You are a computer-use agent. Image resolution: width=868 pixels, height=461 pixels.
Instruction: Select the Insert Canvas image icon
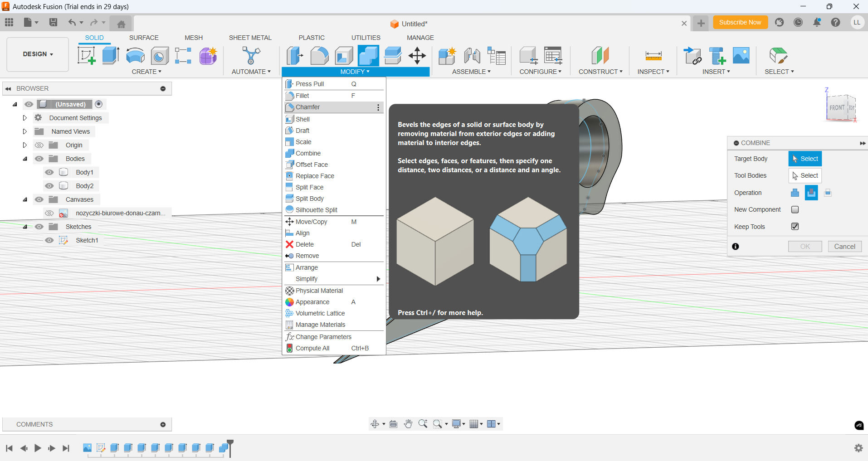pos(741,56)
